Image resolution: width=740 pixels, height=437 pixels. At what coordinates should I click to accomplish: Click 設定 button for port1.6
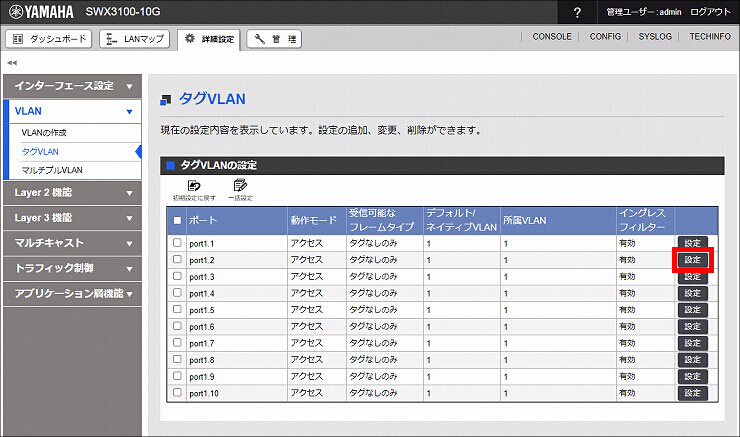[x=692, y=327]
